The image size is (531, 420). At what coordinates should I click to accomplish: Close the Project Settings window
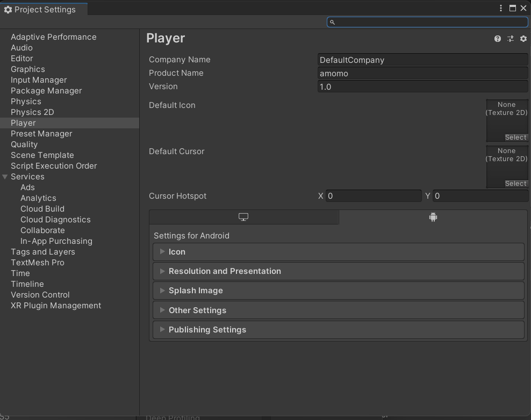point(523,8)
